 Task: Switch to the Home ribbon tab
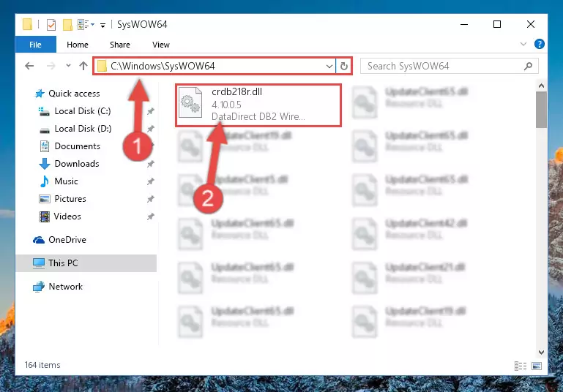[78, 45]
